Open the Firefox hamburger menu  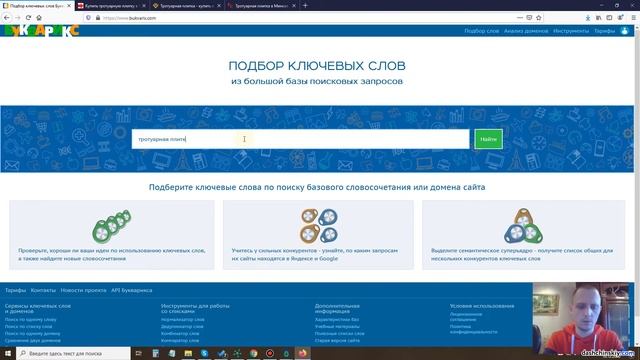tap(633, 18)
